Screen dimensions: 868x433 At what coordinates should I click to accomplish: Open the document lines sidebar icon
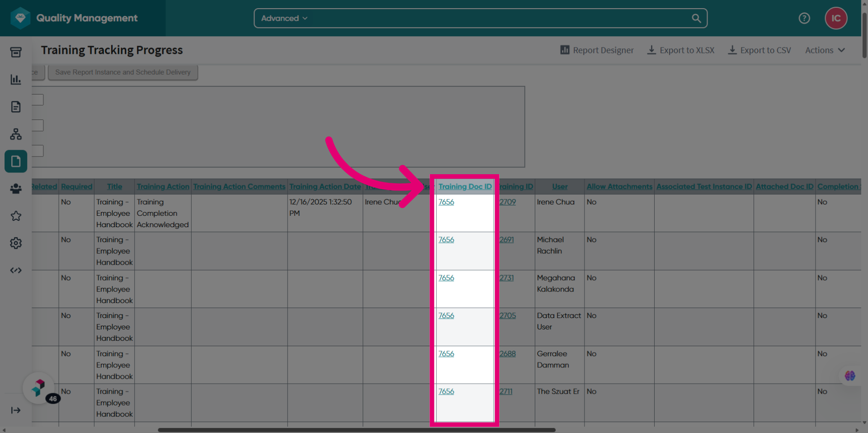(x=16, y=107)
